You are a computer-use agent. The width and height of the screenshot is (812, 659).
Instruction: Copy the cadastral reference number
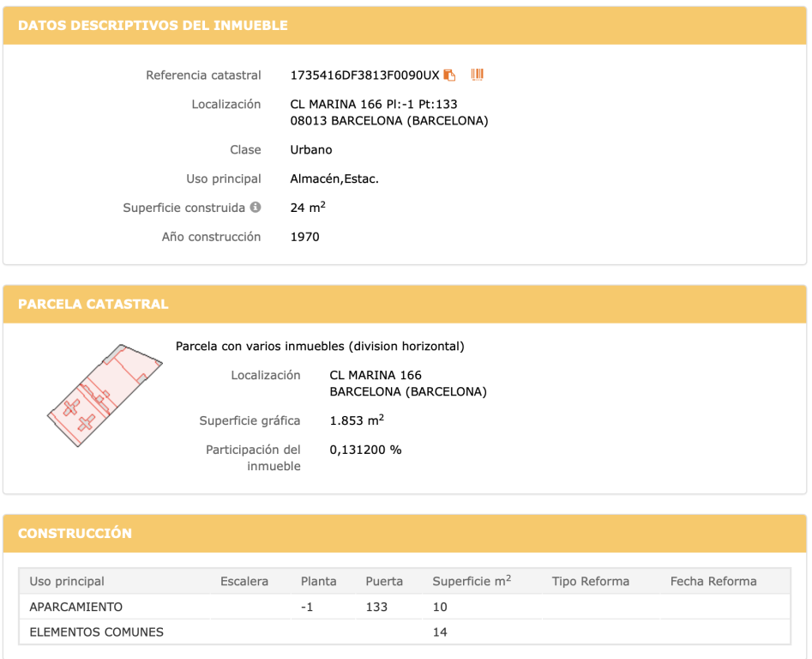449,76
